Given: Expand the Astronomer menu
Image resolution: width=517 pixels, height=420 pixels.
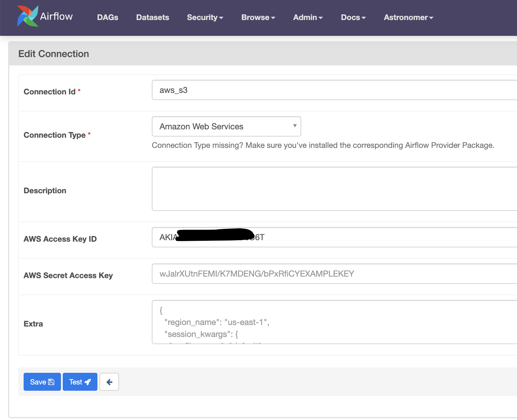Looking at the screenshot, I should pyautogui.click(x=409, y=17).
